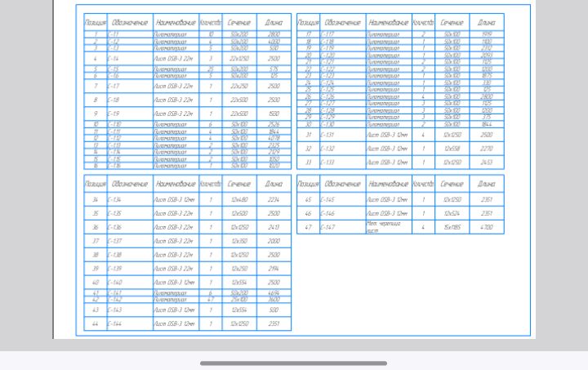
Task: Select designation cell C-1.34
Action: tap(130, 199)
